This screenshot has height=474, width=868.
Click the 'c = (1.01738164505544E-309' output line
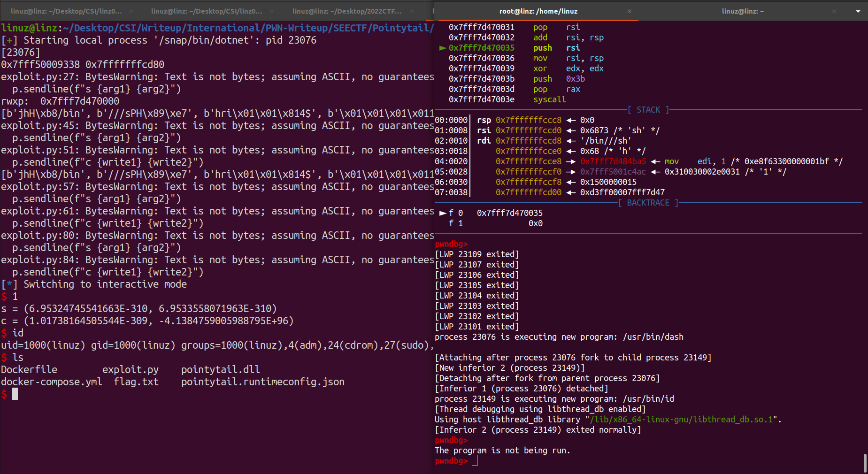coord(147,321)
